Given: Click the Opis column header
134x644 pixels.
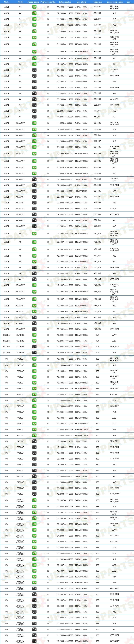Looking at the screenshot, I should [129, 2].
